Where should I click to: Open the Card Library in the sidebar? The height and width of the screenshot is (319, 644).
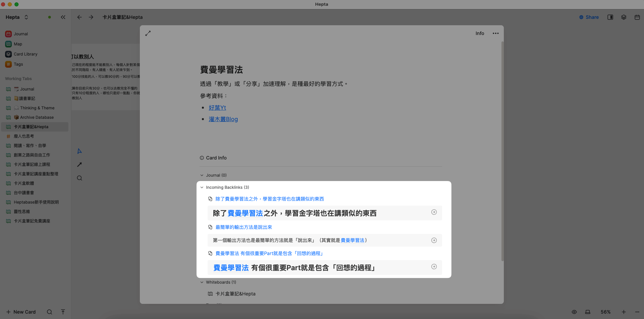25,54
